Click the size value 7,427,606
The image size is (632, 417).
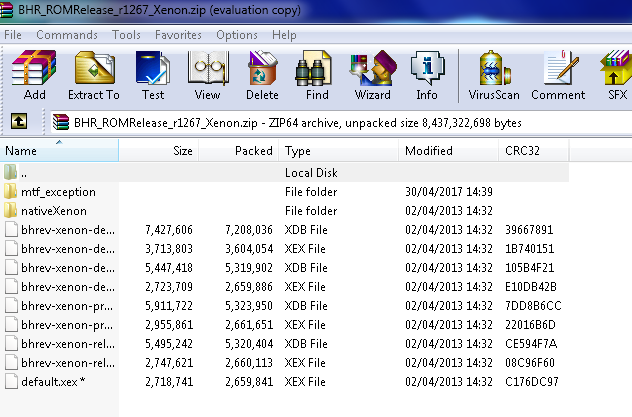pyautogui.click(x=169, y=230)
